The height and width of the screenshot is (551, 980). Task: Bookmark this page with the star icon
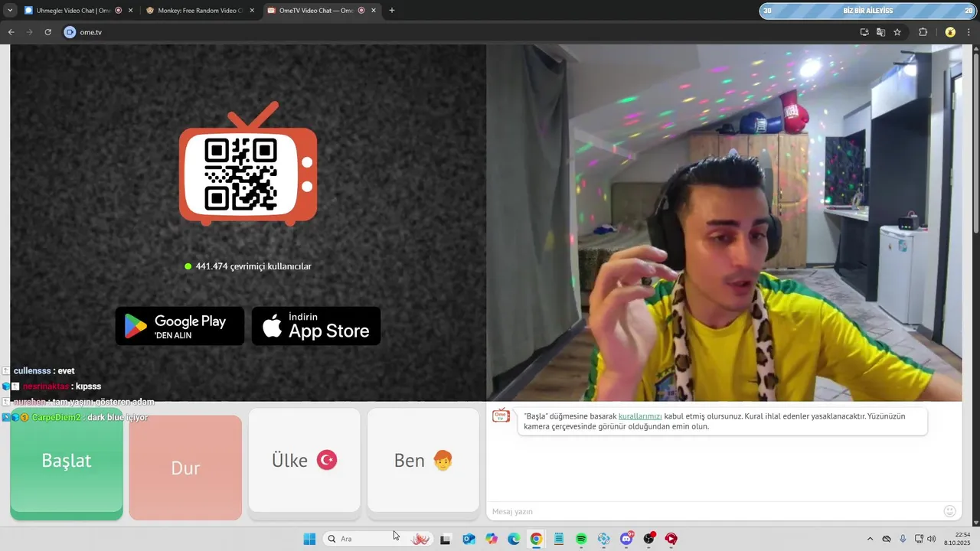897,32
